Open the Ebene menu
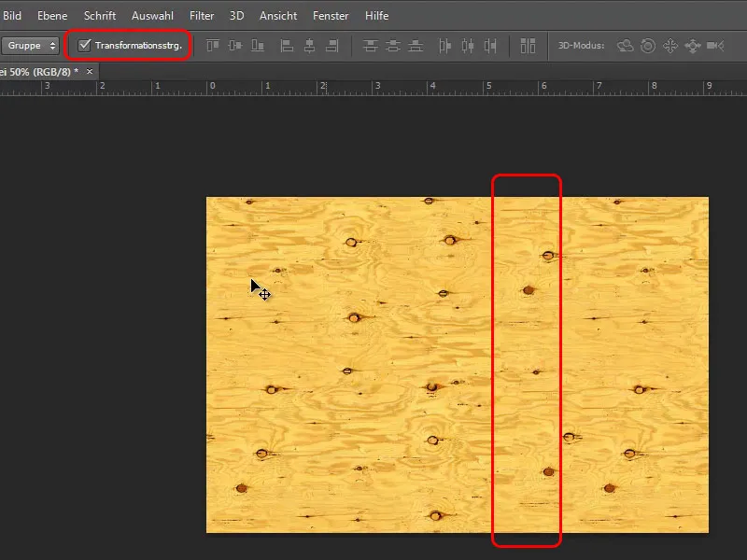This screenshot has width=747, height=560. point(52,16)
